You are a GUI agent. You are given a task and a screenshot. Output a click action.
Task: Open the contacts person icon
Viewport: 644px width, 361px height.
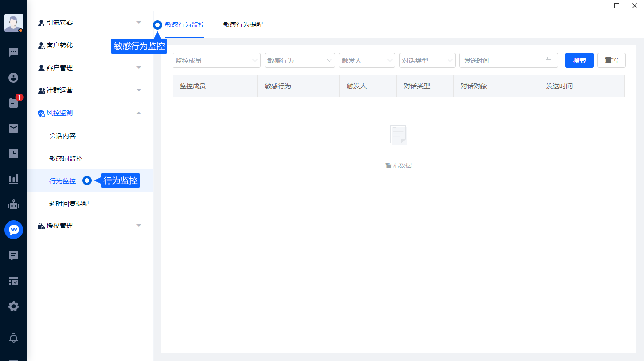coord(14,78)
